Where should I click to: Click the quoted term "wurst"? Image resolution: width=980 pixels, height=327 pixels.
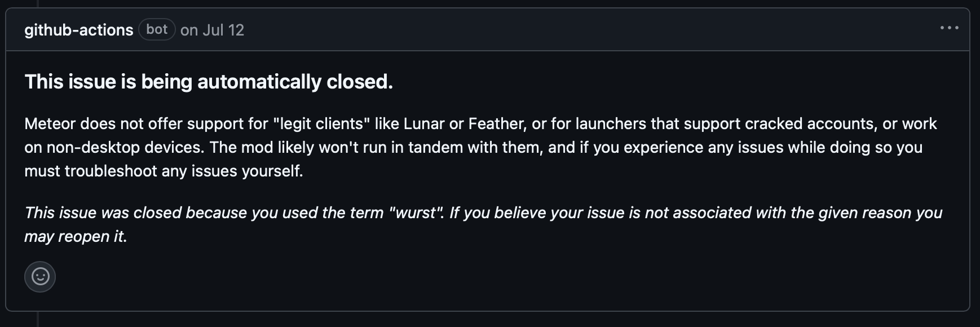tap(416, 213)
